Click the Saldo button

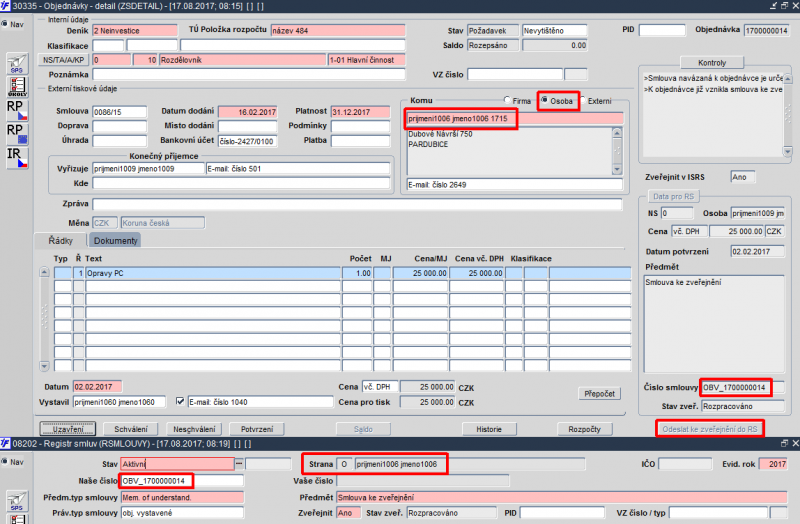(x=363, y=429)
